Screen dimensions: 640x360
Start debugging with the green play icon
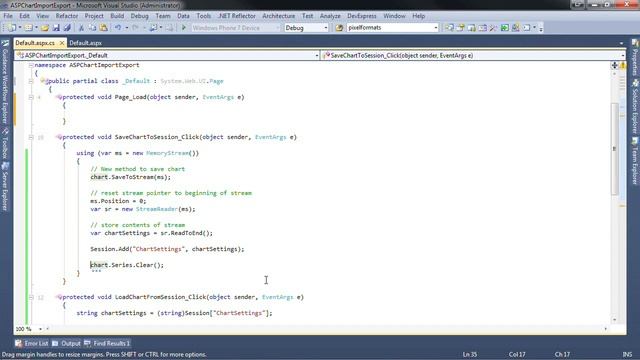click(184, 28)
